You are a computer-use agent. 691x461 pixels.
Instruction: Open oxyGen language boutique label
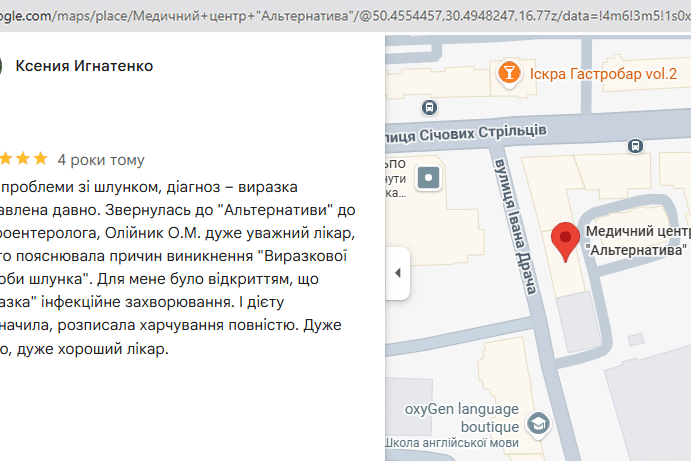pyautogui.click(x=461, y=417)
